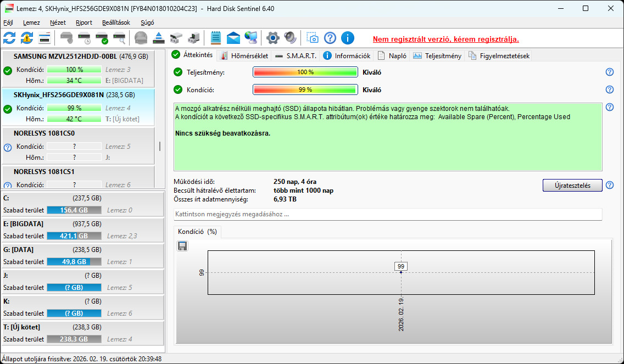Click help icon beside green status box
Viewport: 624px width, 364px height.
[x=609, y=107]
